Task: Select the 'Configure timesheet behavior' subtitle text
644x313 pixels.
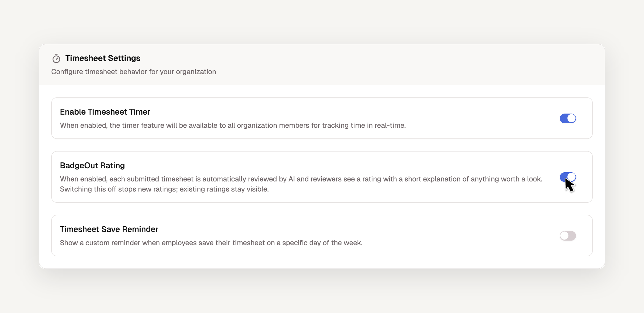Action: pyautogui.click(x=134, y=72)
